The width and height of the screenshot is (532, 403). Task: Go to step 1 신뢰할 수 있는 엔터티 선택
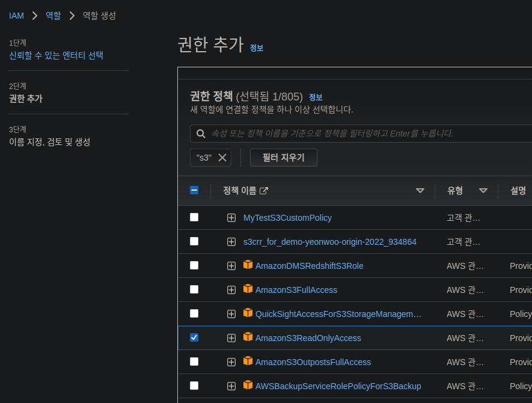point(56,55)
